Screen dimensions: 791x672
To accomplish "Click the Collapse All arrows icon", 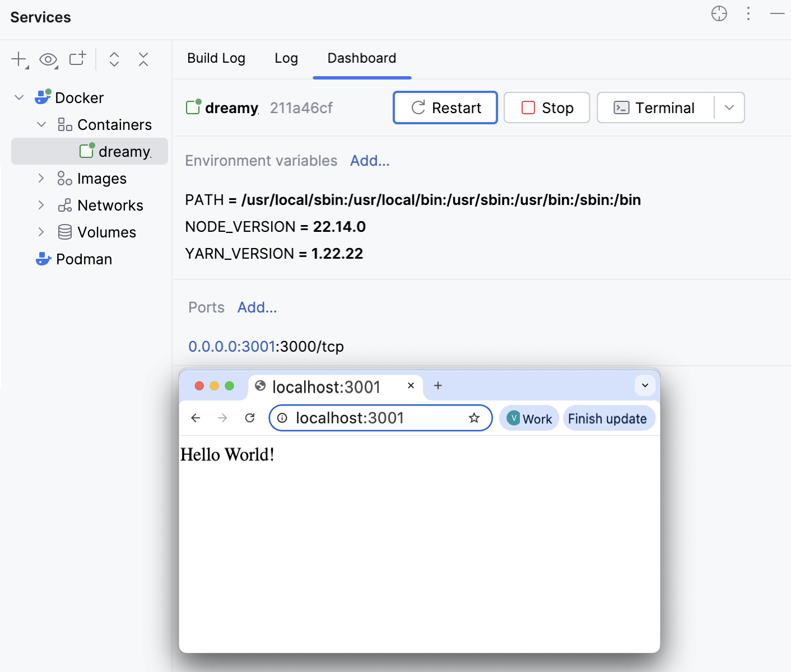I will [x=143, y=59].
